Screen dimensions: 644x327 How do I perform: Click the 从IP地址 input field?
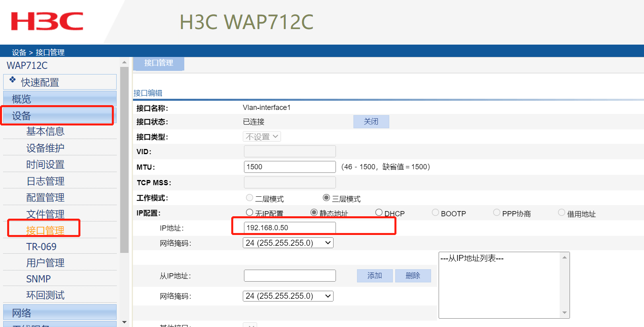pos(290,276)
